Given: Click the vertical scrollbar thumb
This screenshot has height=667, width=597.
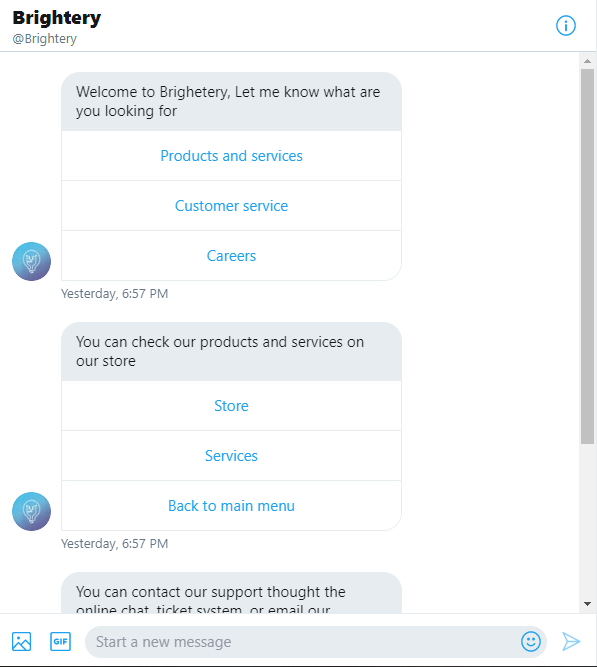Looking at the screenshot, I should point(588,257).
